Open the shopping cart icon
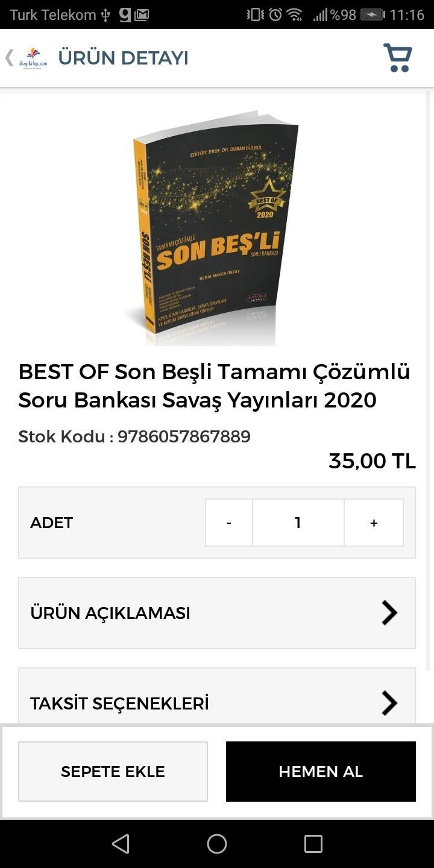The image size is (434, 868). coord(398,58)
